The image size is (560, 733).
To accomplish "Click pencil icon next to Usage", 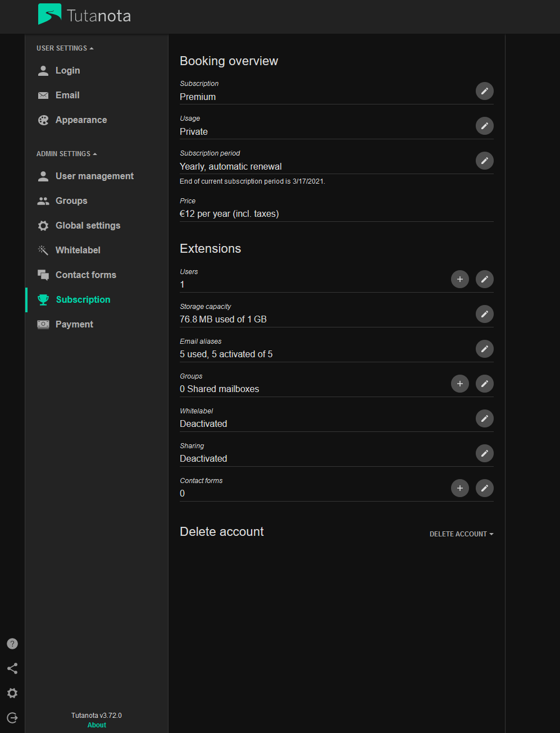I will pyautogui.click(x=484, y=126).
